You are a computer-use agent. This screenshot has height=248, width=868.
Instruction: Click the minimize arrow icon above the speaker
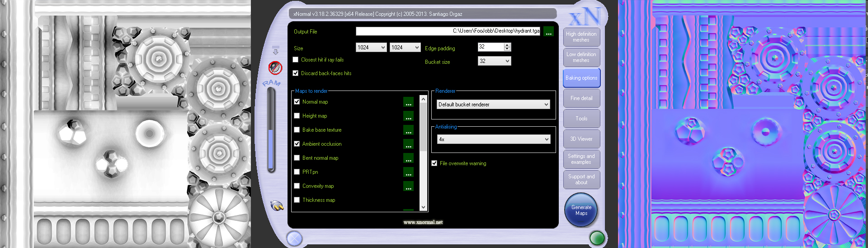pos(275,50)
